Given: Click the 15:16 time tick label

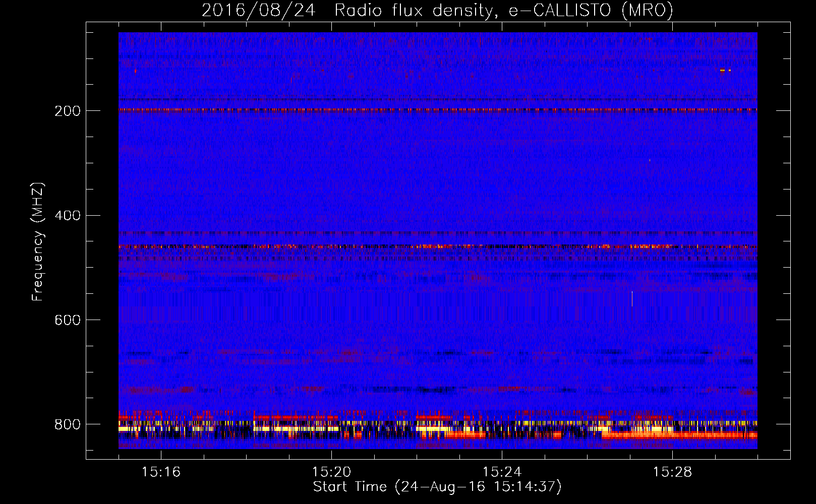Looking at the screenshot, I should (x=161, y=472).
